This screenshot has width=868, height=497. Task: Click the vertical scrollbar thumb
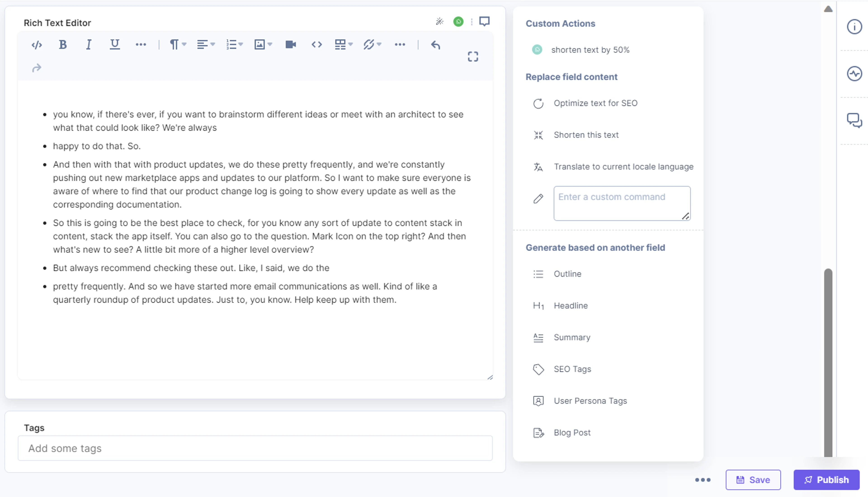828,363
